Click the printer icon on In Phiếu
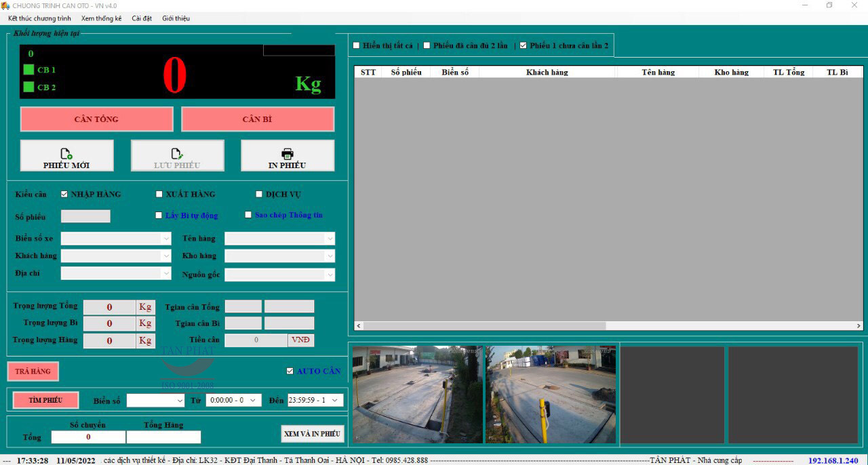868x465 pixels. pyautogui.click(x=288, y=154)
